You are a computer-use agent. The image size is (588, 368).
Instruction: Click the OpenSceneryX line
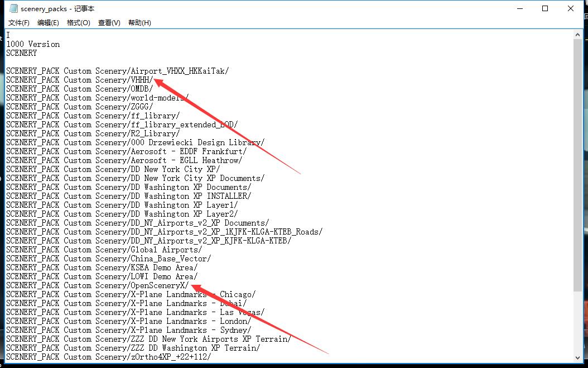coord(98,285)
